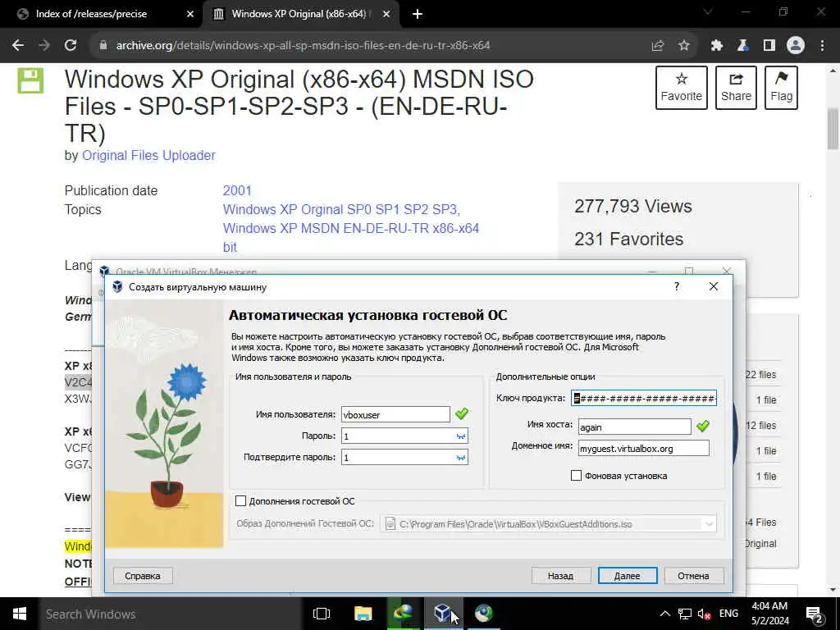Click the Назад back button
This screenshot has height=630, width=840.
(560, 576)
